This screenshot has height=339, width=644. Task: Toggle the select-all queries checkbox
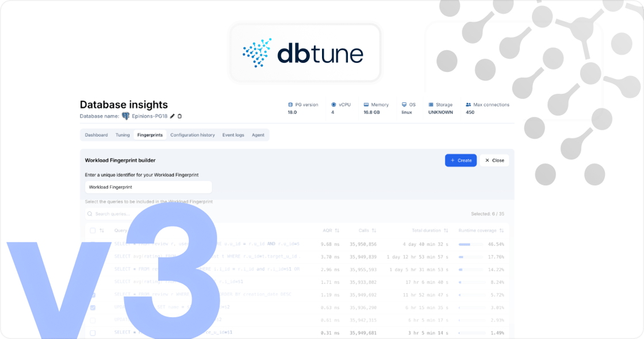tap(93, 230)
